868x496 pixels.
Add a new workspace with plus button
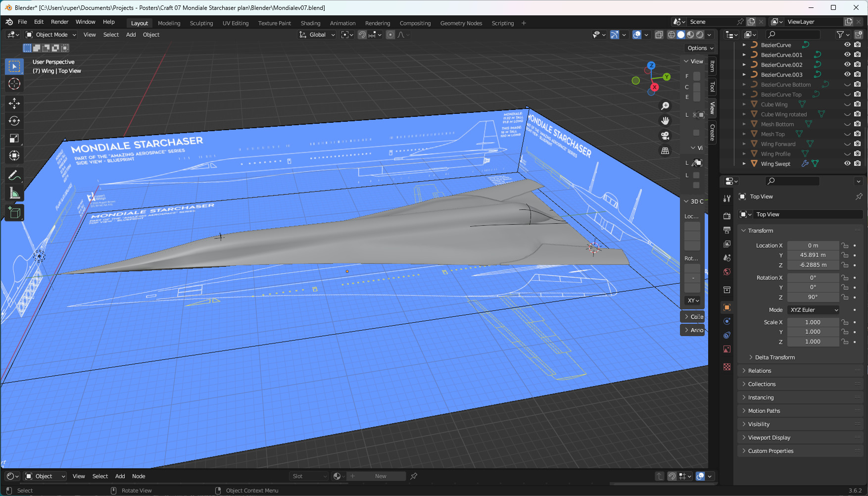pyautogui.click(x=524, y=23)
